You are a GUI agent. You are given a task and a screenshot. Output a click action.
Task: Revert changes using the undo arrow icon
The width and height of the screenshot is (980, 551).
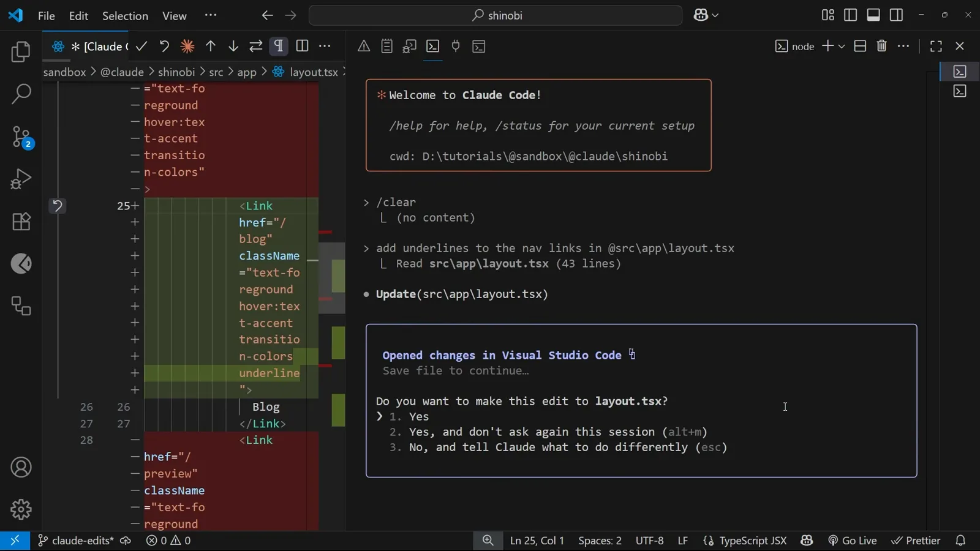coord(164,46)
